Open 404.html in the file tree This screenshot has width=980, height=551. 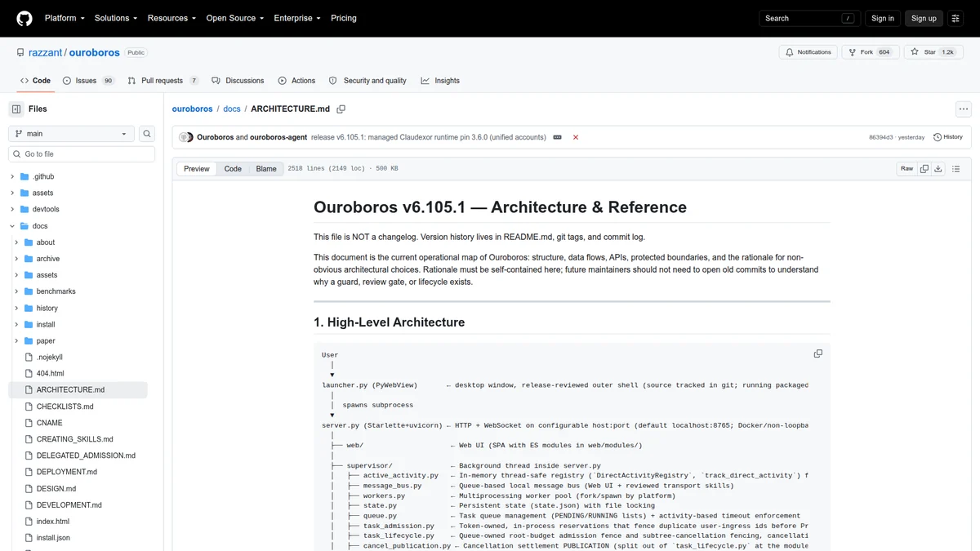[x=50, y=374]
